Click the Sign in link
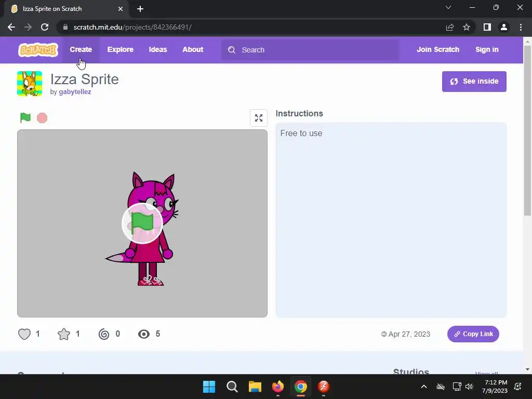 click(486, 49)
